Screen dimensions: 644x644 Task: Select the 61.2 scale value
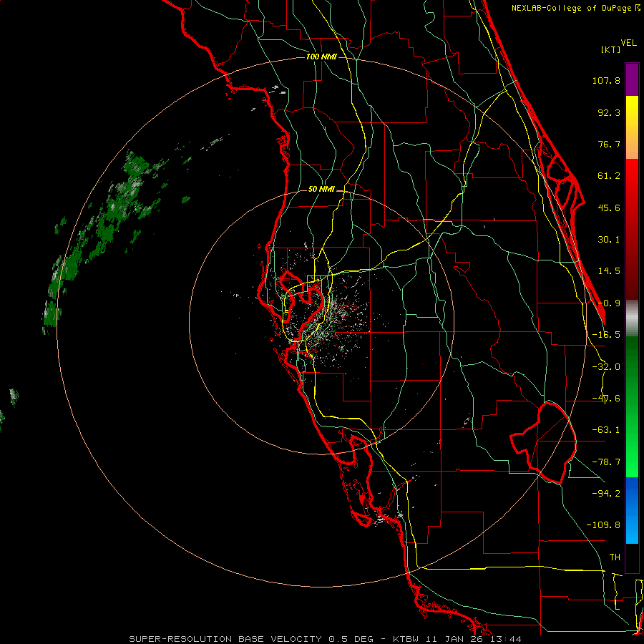tap(609, 176)
